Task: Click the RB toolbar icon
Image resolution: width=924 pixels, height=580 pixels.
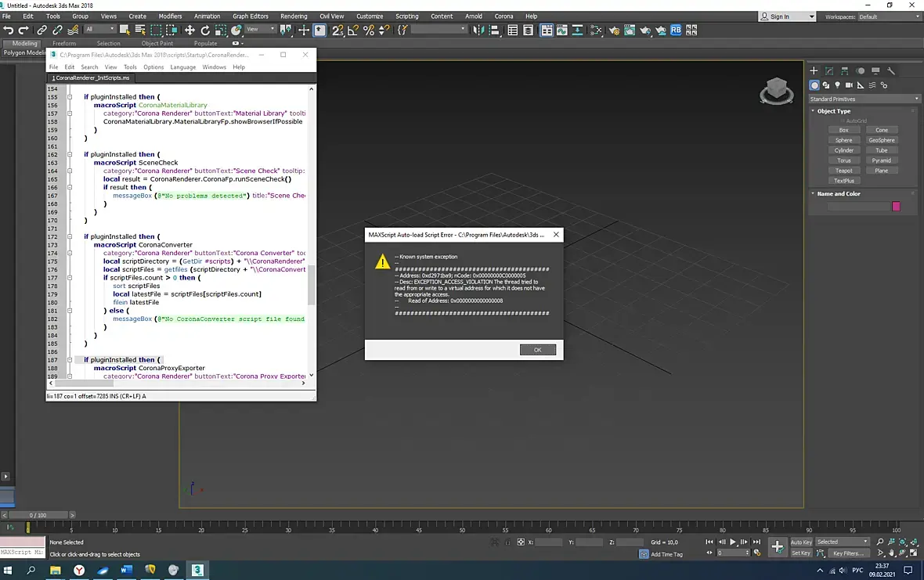Action: [676, 30]
